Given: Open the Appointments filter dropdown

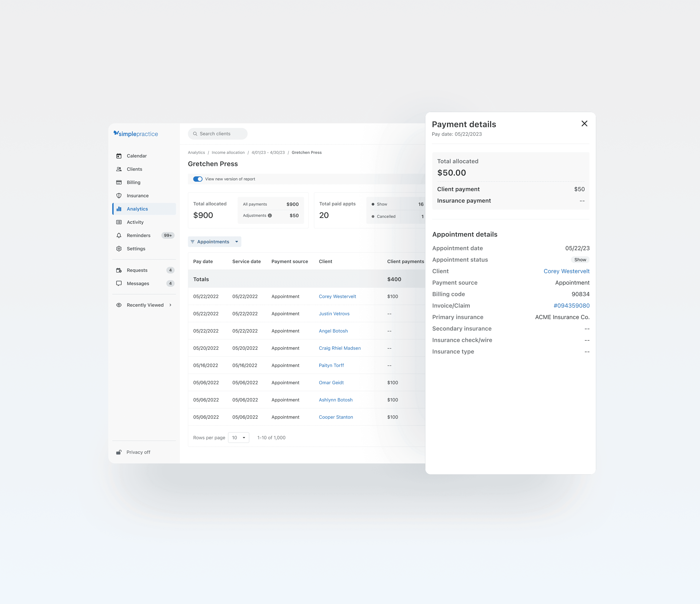Looking at the screenshot, I should (x=214, y=242).
